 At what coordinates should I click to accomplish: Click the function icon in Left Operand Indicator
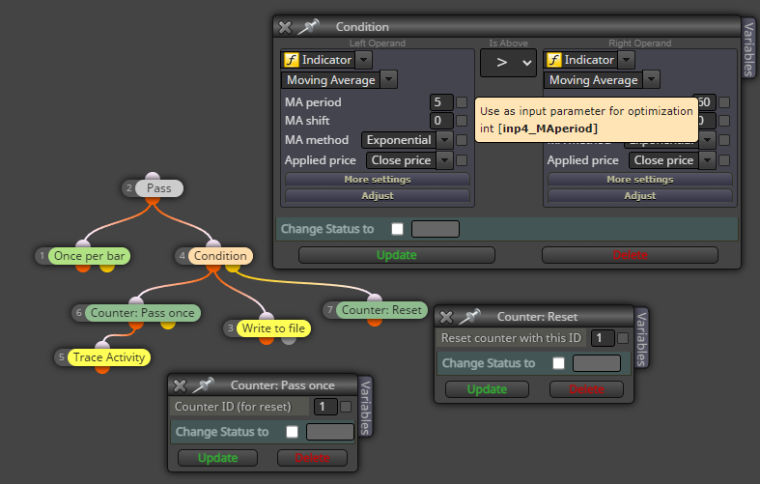coord(291,60)
